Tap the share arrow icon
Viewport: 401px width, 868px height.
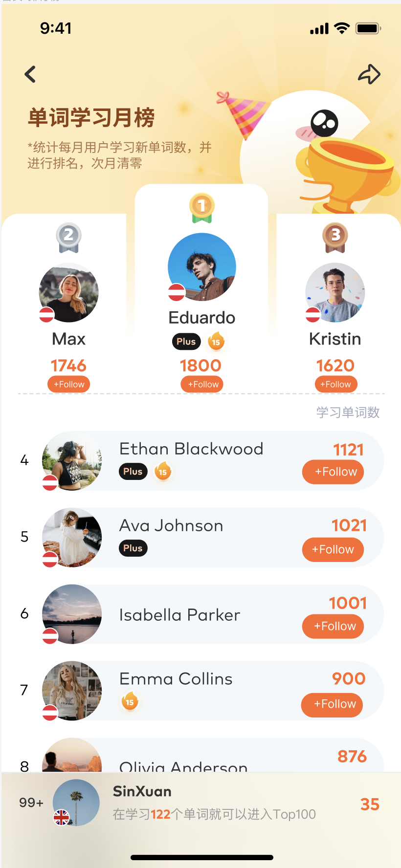pyautogui.click(x=369, y=74)
